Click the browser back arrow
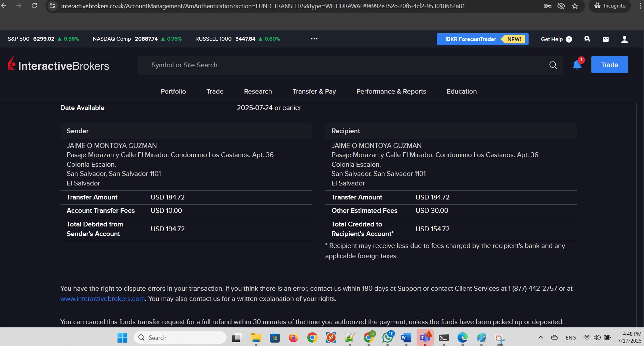 pyautogui.click(x=4, y=6)
